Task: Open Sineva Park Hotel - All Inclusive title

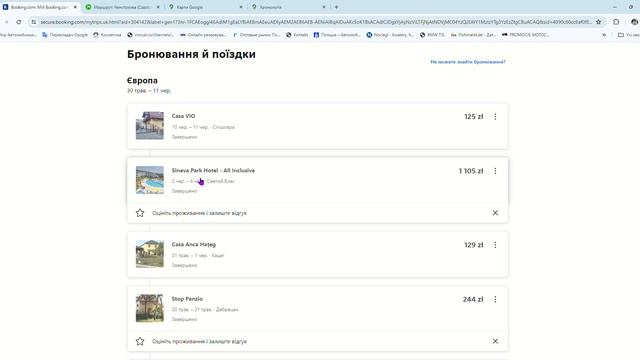Action: pyautogui.click(x=213, y=171)
